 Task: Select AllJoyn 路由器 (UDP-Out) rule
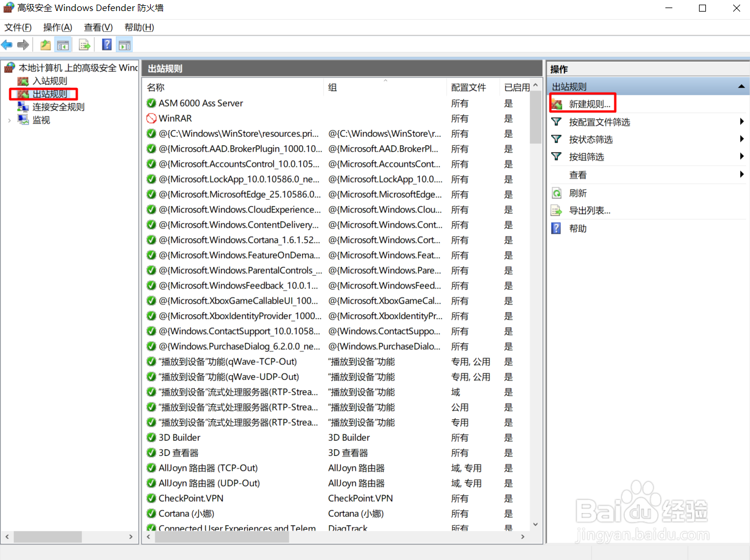336,483
